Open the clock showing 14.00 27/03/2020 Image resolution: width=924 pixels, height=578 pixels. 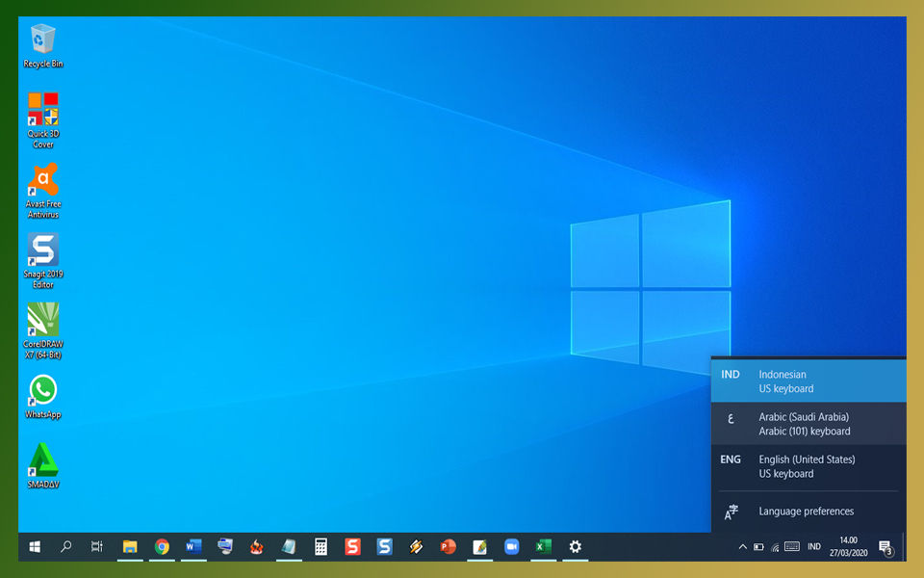[848, 547]
